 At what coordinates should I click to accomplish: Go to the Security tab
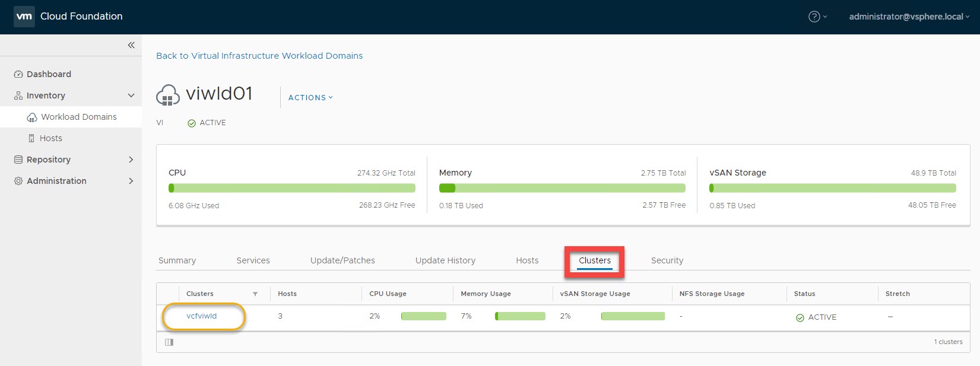coord(667,260)
